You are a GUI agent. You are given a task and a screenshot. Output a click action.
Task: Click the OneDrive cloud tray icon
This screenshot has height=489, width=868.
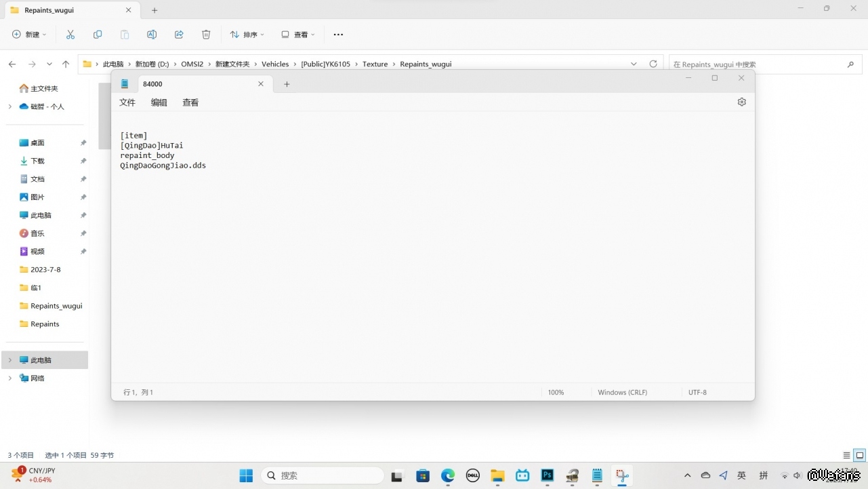705,475
